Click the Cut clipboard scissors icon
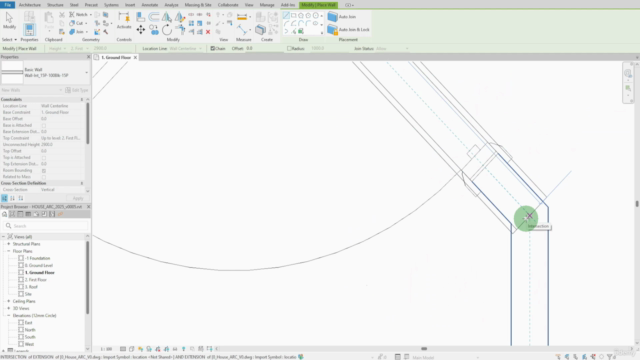640x360 pixels. (x=62, y=15)
